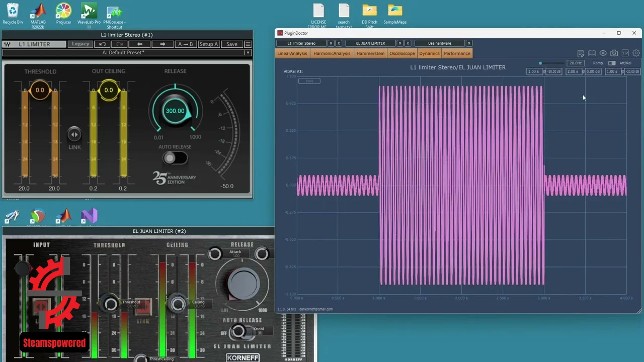Image resolution: width=644 pixels, height=362 pixels.
Task: Click M button beside L1 limiter Stereo slot
Action: tap(331, 43)
